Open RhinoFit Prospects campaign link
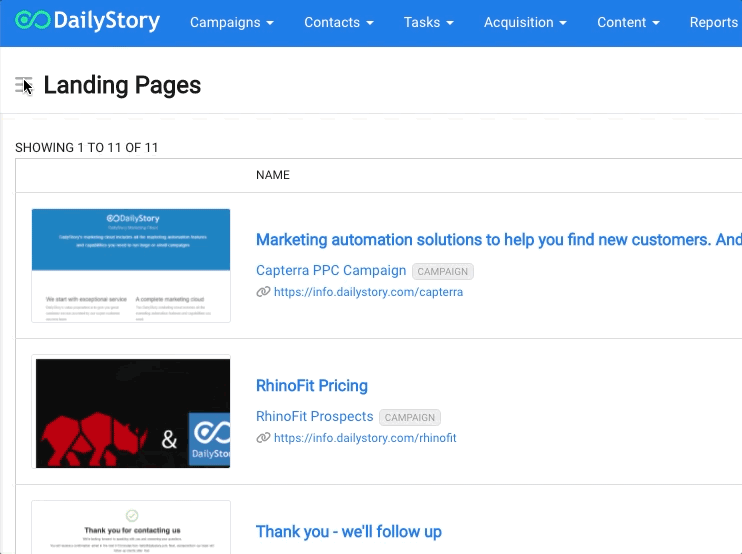Screen dimensions: 742x554 pyautogui.click(x=315, y=416)
